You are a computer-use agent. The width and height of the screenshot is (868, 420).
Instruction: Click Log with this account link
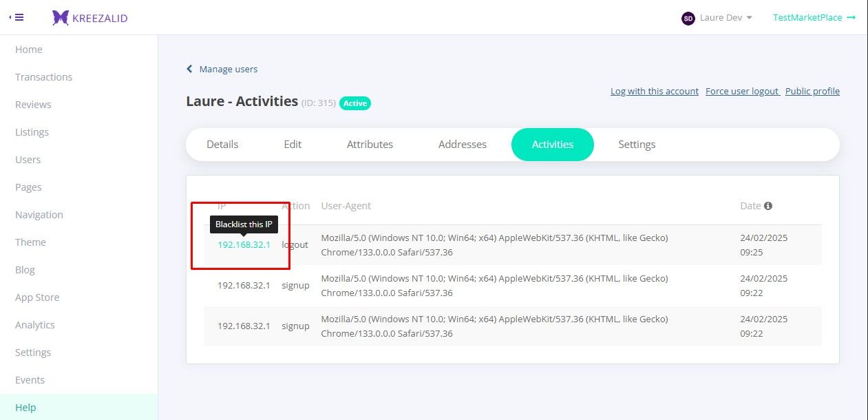click(x=655, y=91)
